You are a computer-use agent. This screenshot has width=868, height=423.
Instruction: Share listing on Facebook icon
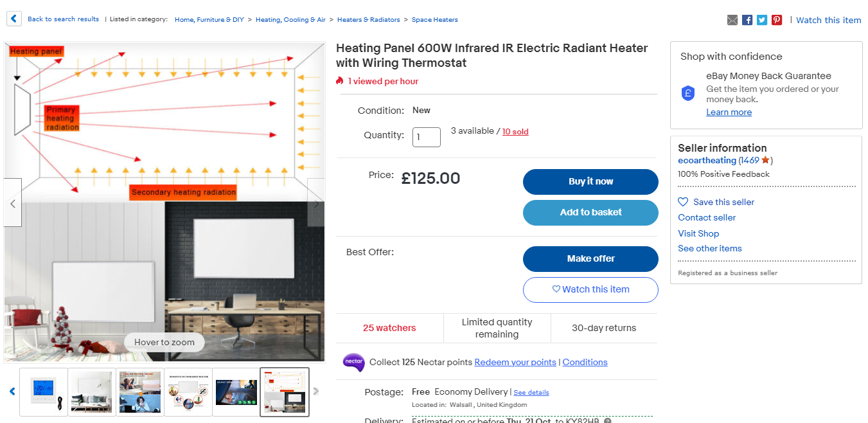[747, 20]
